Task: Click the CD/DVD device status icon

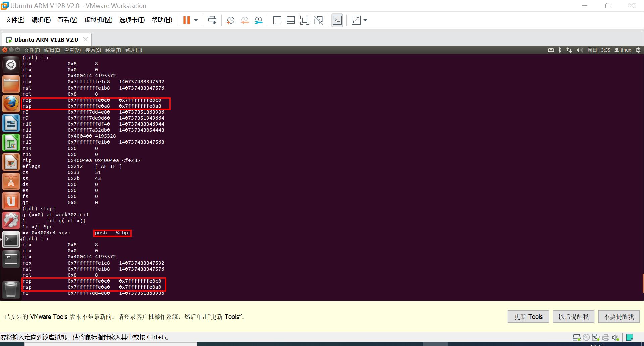Action: pyautogui.click(x=586, y=337)
